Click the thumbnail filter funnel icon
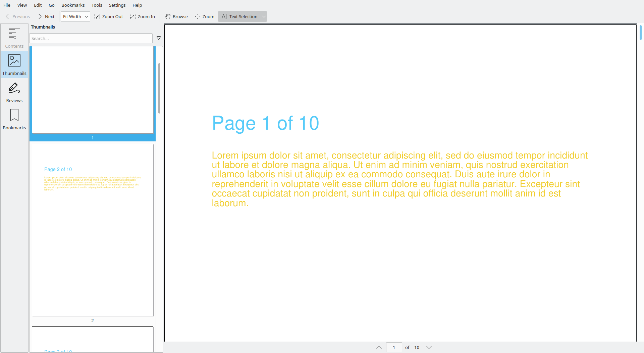Image resolution: width=644 pixels, height=353 pixels. 159,38
